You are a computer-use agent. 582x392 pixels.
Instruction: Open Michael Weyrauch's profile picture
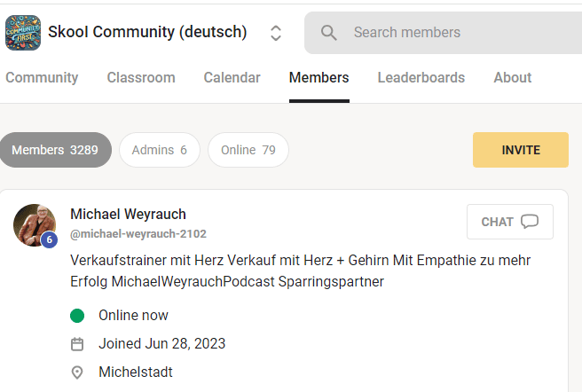click(34, 224)
